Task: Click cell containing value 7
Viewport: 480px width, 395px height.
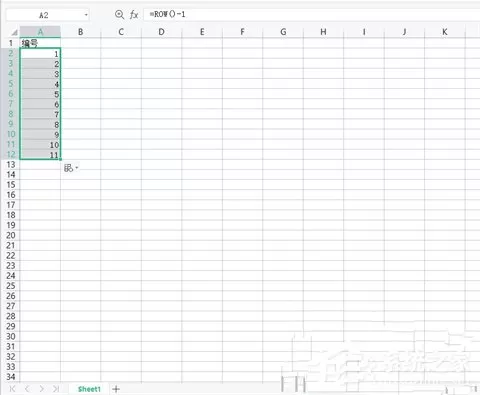Action: [40, 114]
